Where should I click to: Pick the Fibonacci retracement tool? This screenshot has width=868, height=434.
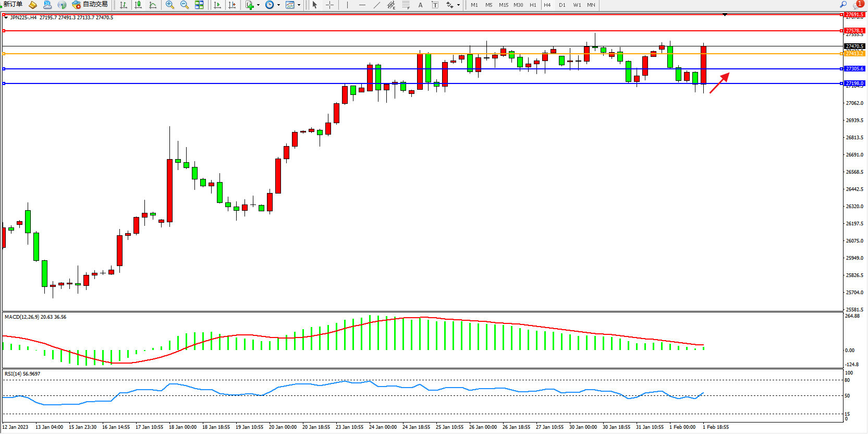(x=406, y=5)
